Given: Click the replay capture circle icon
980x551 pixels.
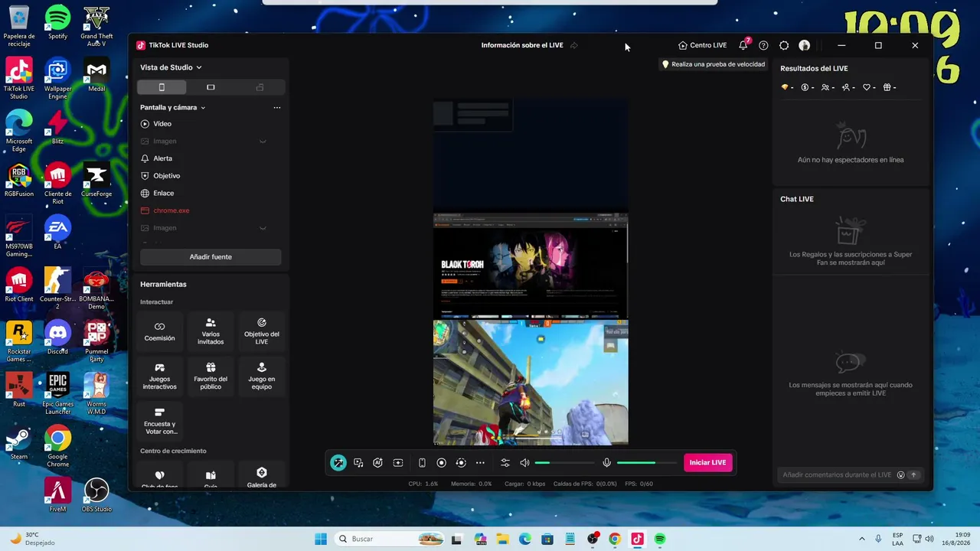Looking at the screenshot, I should (x=460, y=462).
